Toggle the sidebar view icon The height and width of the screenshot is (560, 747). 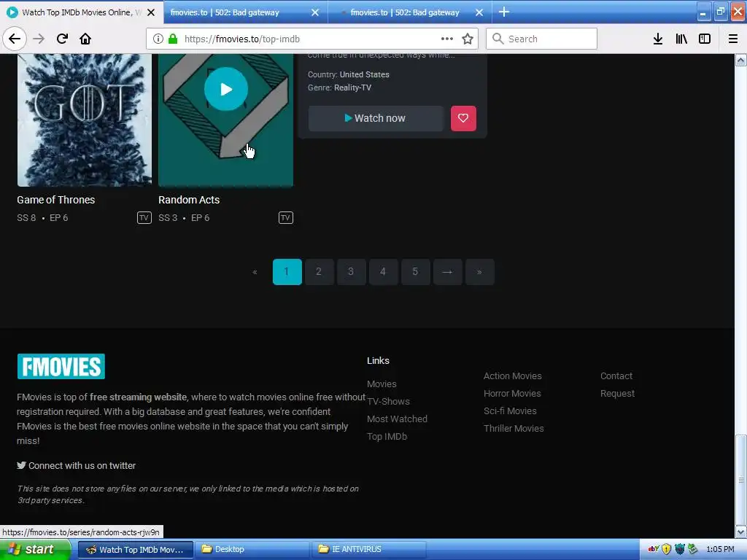coord(705,39)
